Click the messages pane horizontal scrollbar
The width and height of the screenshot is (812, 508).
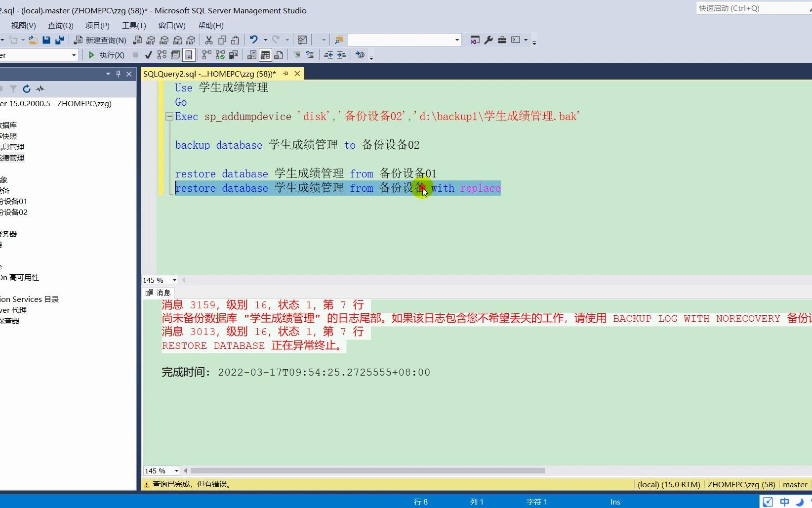[368, 471]
